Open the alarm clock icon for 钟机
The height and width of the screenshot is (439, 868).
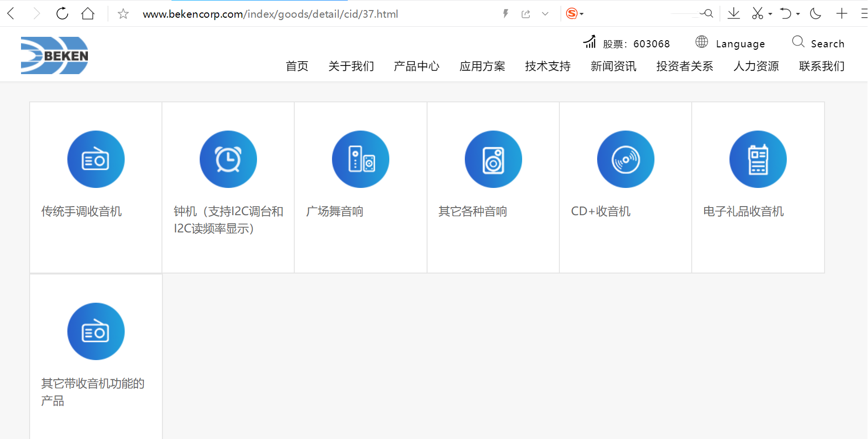pyautogui.click(x=228, y=159)
